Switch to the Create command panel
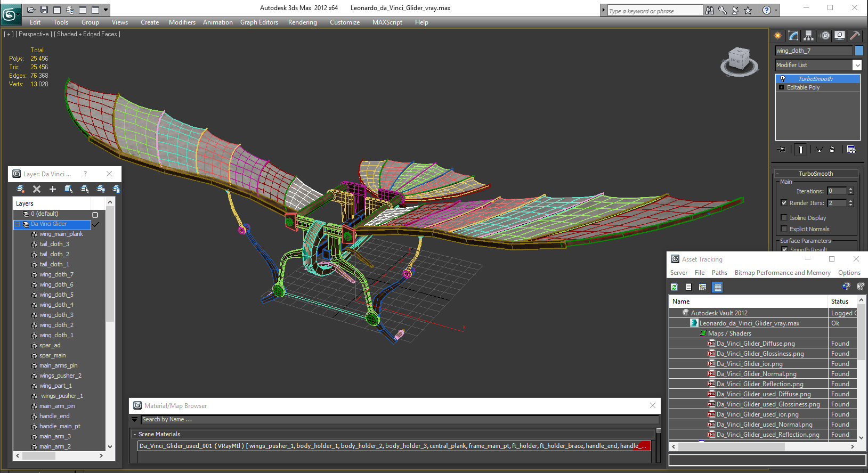 (778, 36)
